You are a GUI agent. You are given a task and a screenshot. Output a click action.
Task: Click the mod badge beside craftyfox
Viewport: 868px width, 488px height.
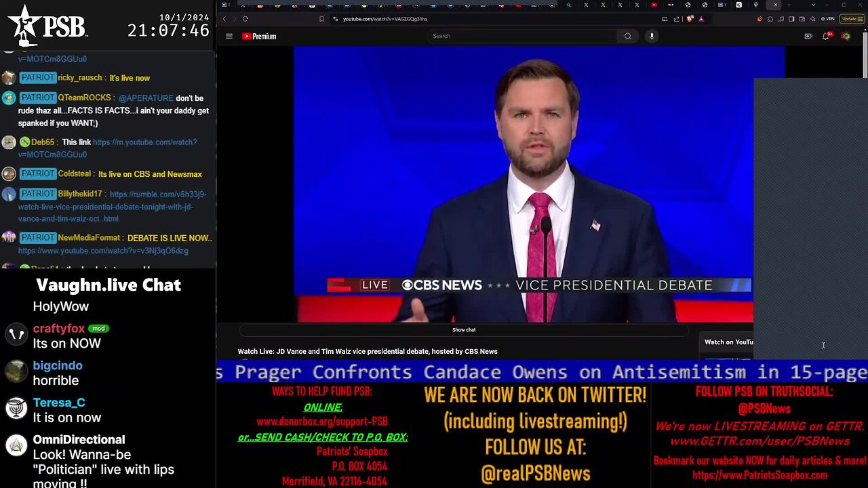tap(98, 329)
